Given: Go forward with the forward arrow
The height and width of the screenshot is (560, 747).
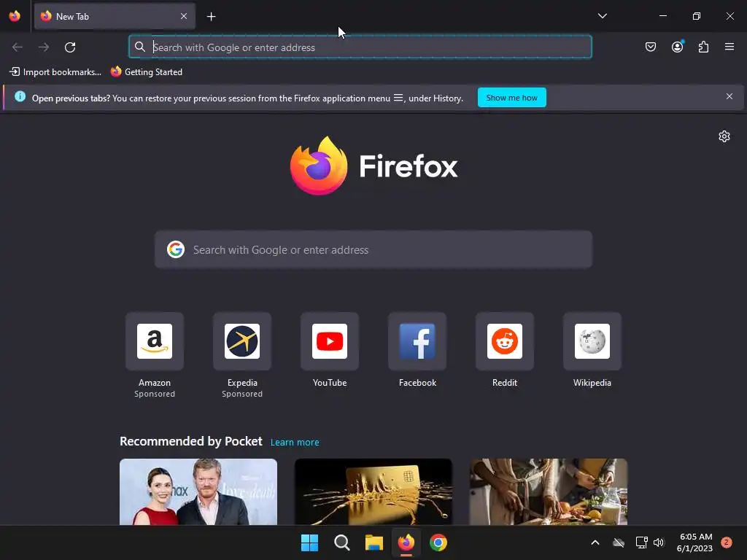Looking at the screenshot, I should [x=44, y=47].
